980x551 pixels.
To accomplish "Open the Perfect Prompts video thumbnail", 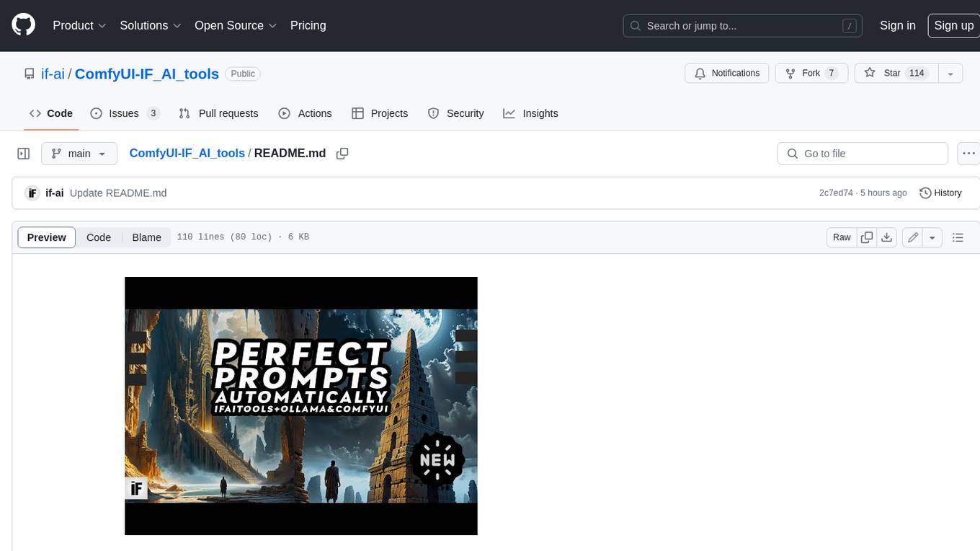I will click(301, 406).
